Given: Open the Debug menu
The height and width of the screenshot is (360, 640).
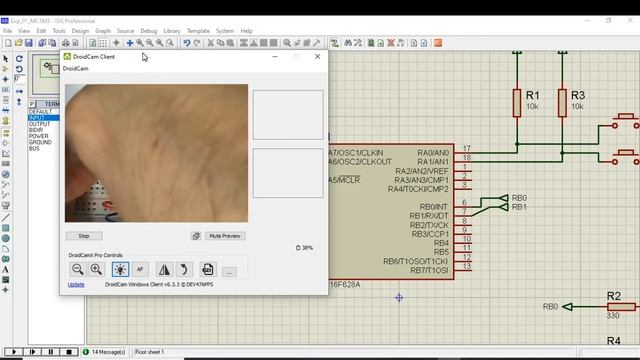Looking at the screenshot, I should point(149,31).
